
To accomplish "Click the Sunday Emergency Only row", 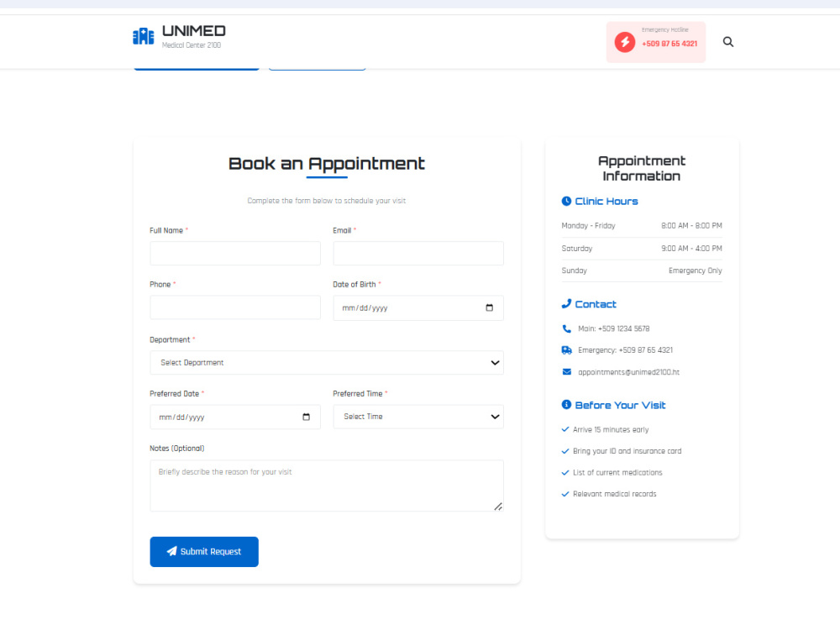I will pyautogui.click(x=642, y=270).
